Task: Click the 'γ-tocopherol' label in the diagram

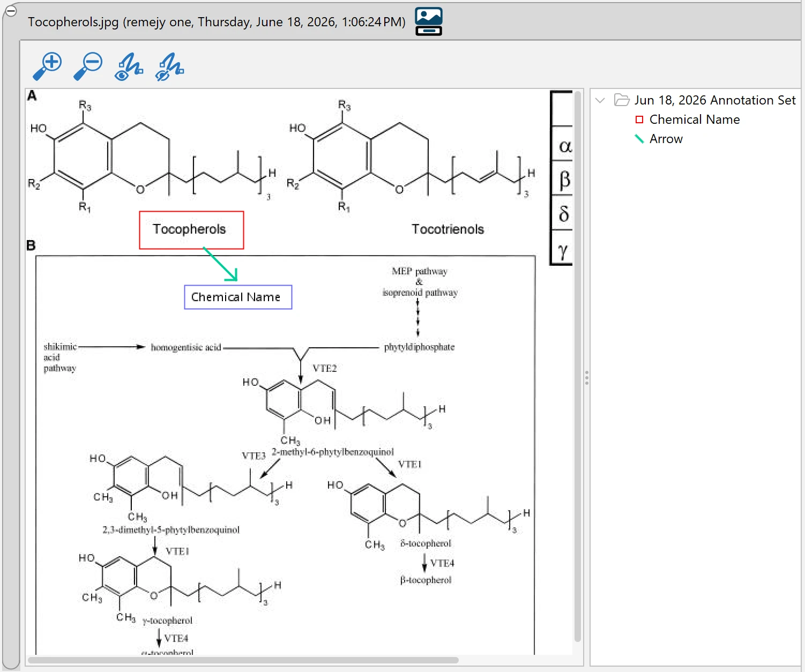Action: pyautogui.click(x=167, y=621)
